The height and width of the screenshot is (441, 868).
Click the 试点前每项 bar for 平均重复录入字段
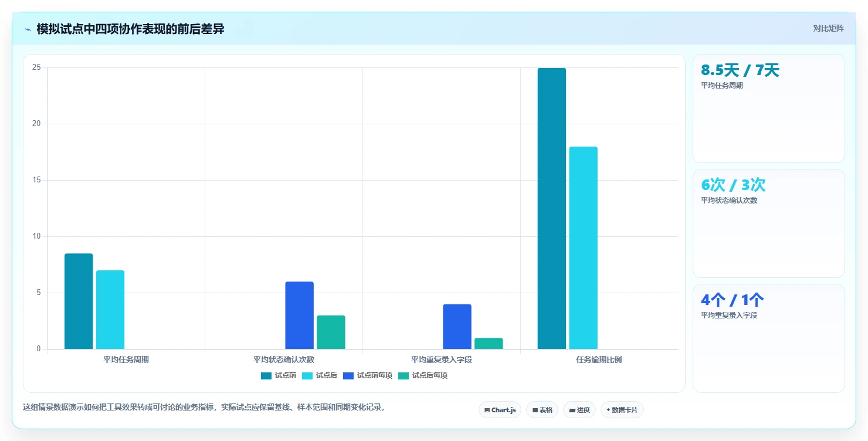point(457,327)
